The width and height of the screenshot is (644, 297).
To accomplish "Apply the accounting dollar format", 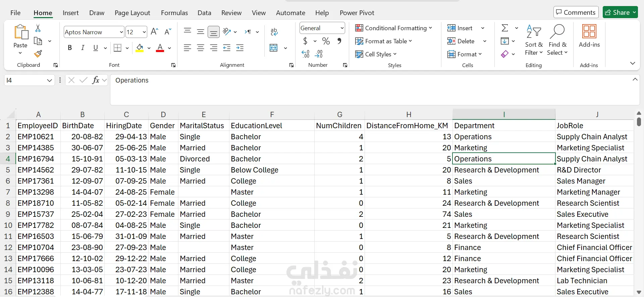I will (x=305, y=41).
